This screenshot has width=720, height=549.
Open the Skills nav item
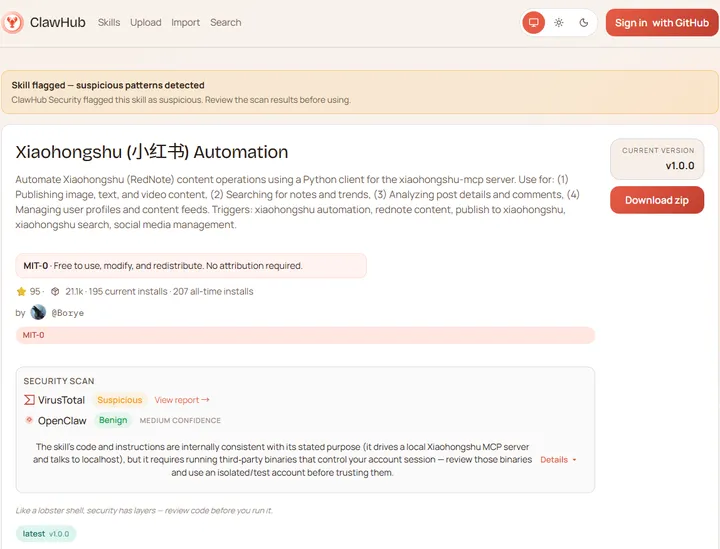tap(109, 22)
